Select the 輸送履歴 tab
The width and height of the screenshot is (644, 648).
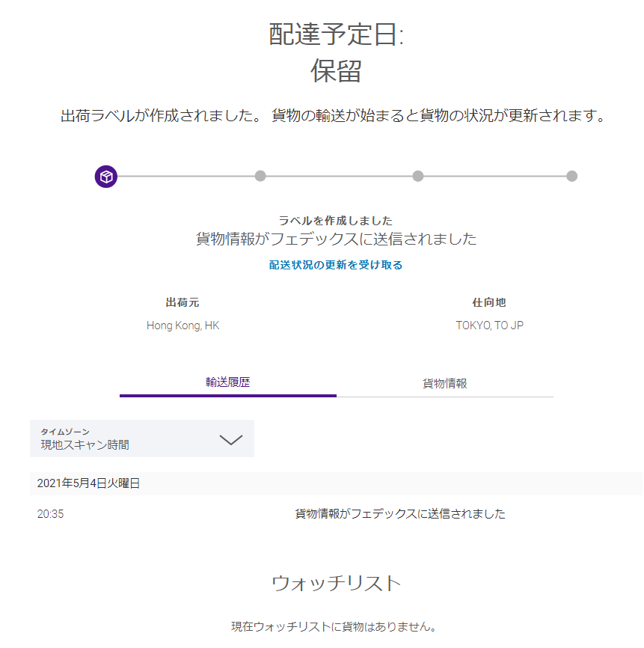[x=229, y=382]
